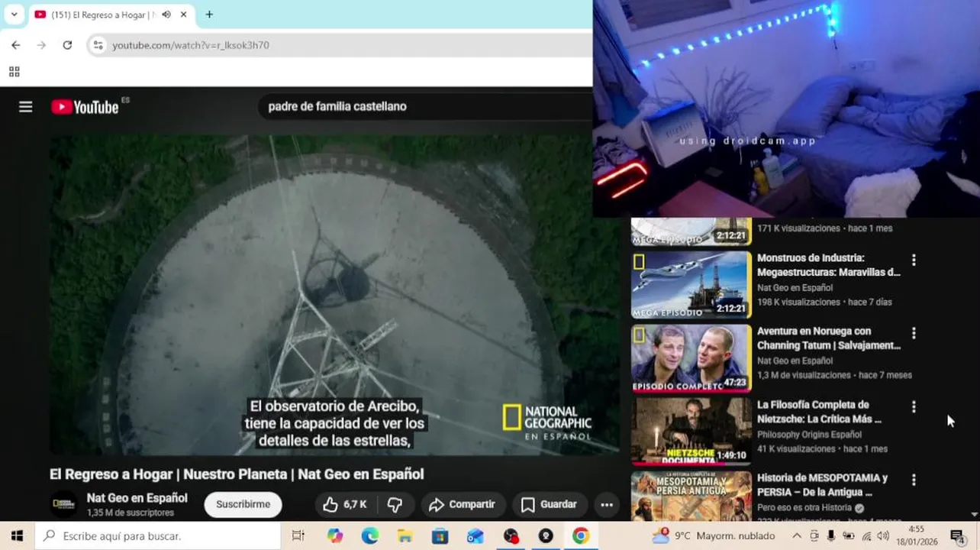Click the YouTube search box
980x550 pixels.
click(424, 106)
